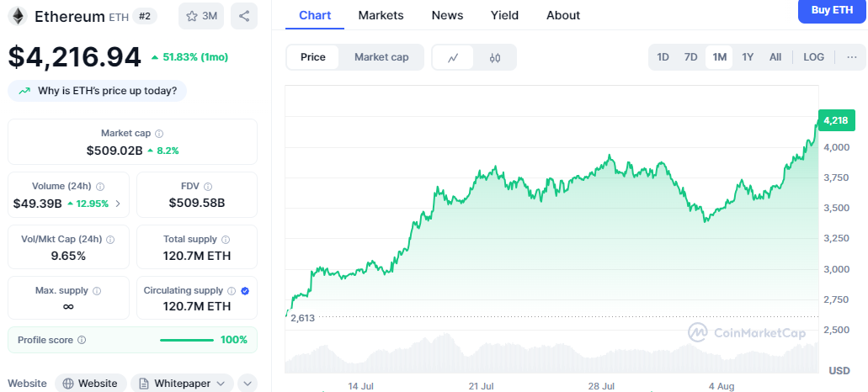Open Vol/Mkt Cap (24h) info icon
868x392 pixels.
coord(110,240)
